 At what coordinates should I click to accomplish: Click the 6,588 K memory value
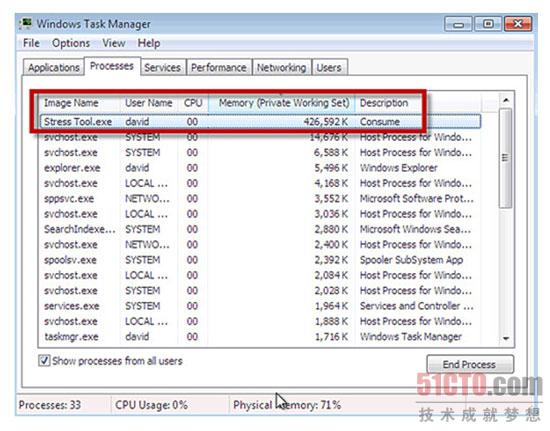pyautogui.click(x=331, y=153)
